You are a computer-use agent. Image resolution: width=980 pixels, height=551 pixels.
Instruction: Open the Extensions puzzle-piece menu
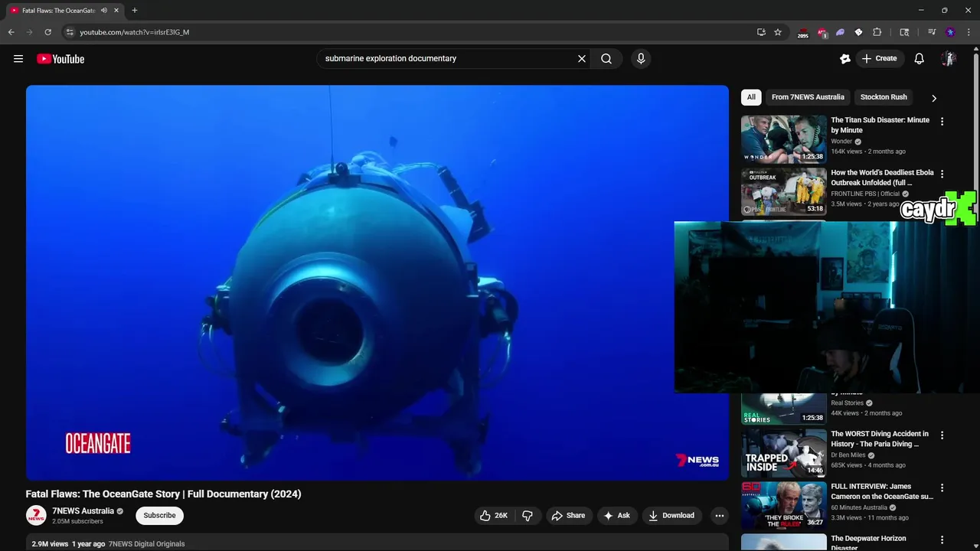(x=877, y=32)
